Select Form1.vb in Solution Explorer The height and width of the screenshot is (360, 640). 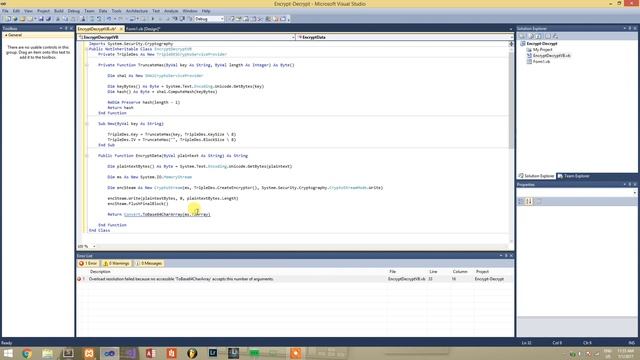pyautogui.click(x=541, y=62)
